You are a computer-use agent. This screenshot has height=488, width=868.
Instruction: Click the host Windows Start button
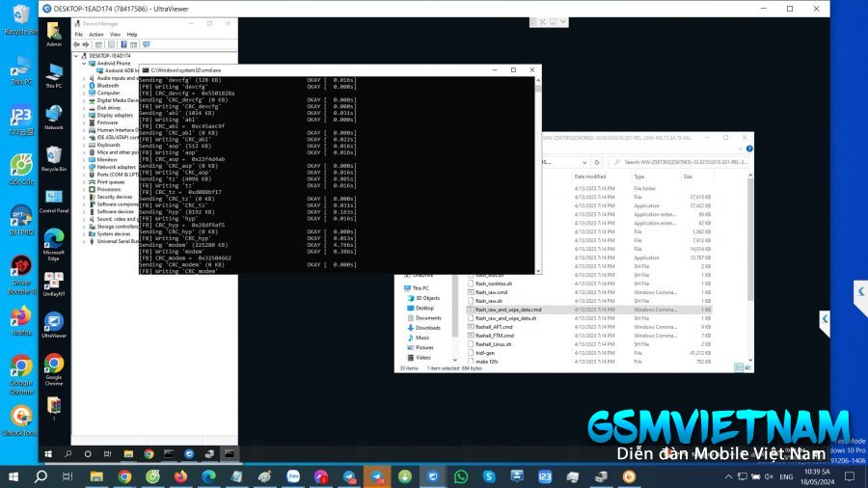(x=14, y=476)
